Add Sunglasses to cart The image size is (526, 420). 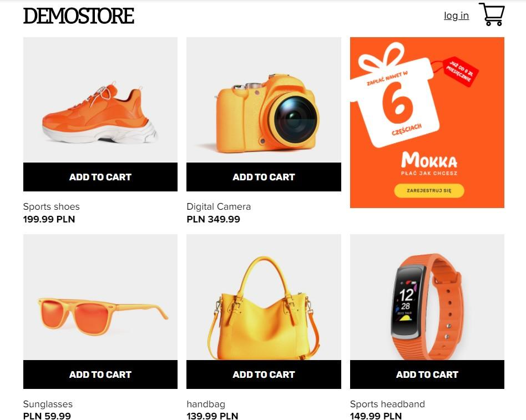pyautogui.click(x=100, y=375)
